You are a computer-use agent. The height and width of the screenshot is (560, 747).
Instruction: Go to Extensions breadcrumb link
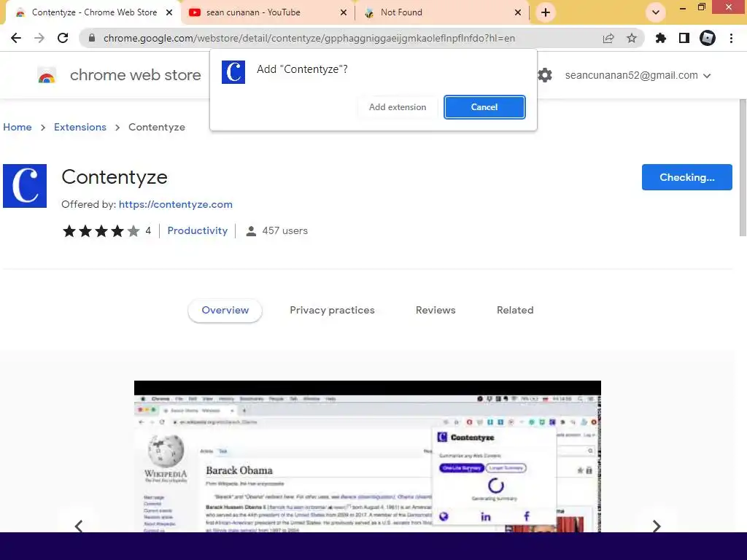(80, 127)
